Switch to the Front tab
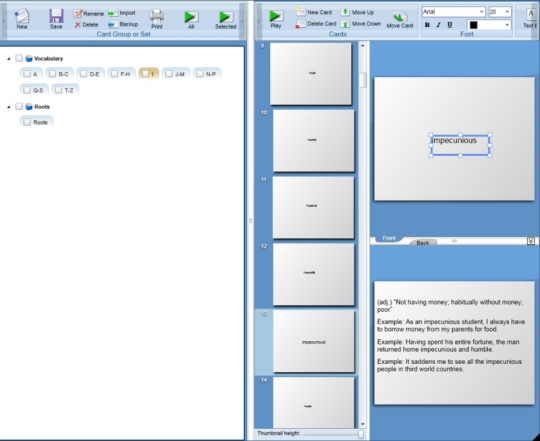This screenshot has height=441, width=540. (389, 238)
